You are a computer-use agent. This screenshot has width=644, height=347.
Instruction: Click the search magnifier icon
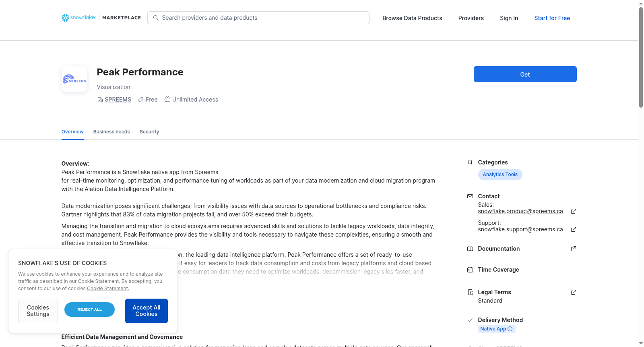156,18
